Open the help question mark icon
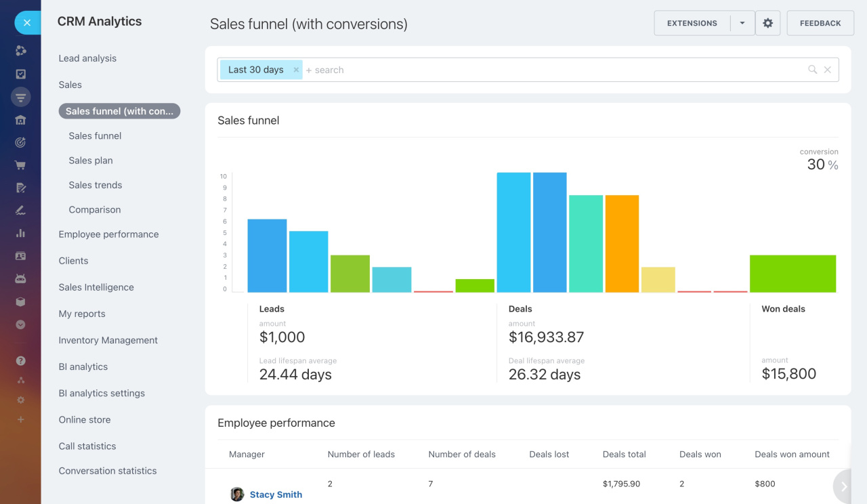867x504 pixels. pyautogui.click(x=20, y=361)
